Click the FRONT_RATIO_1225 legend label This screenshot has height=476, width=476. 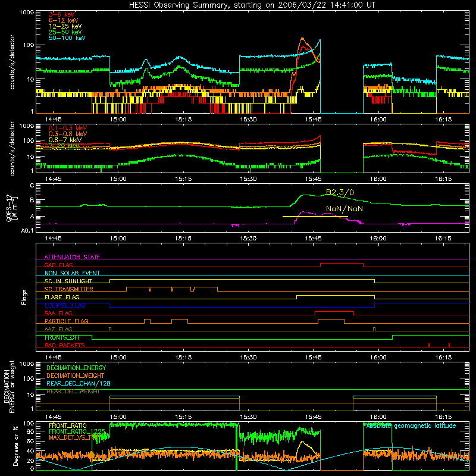[77, 431]
